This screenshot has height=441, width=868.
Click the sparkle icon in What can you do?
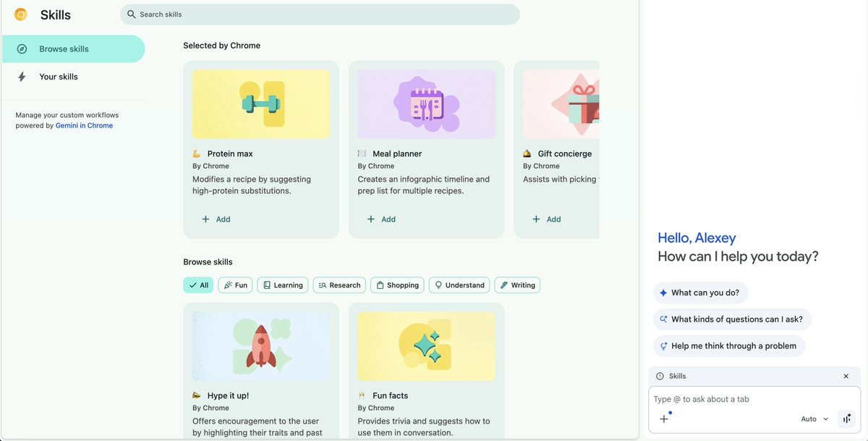coord(663,293)
